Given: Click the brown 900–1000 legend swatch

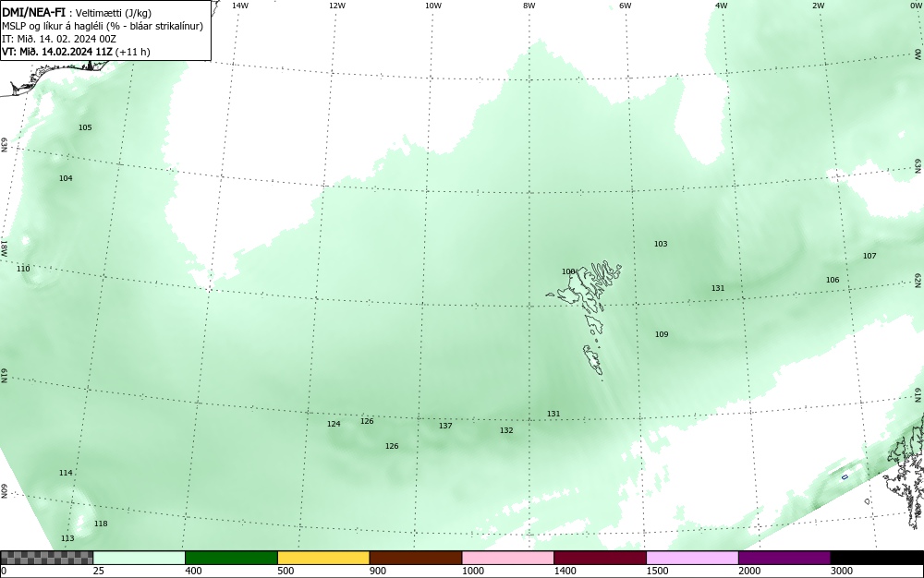Looking at the screenshot, I should (416, 558).
